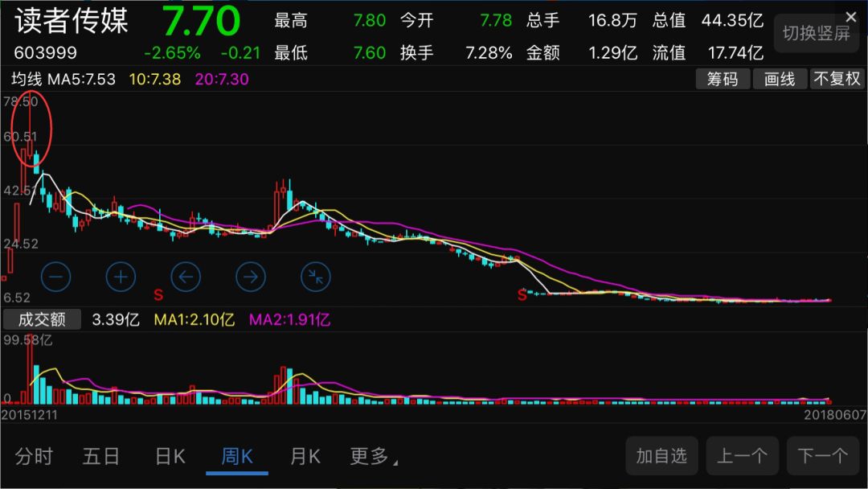Screen dimensions: 868x489
Task: Open the 月K tab
Action: [305, 456]
